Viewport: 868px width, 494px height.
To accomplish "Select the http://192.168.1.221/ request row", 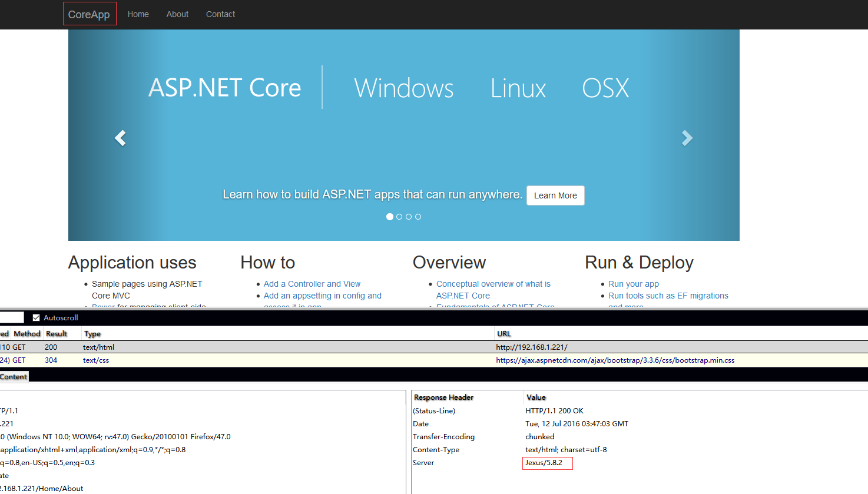I will [434, 347].
